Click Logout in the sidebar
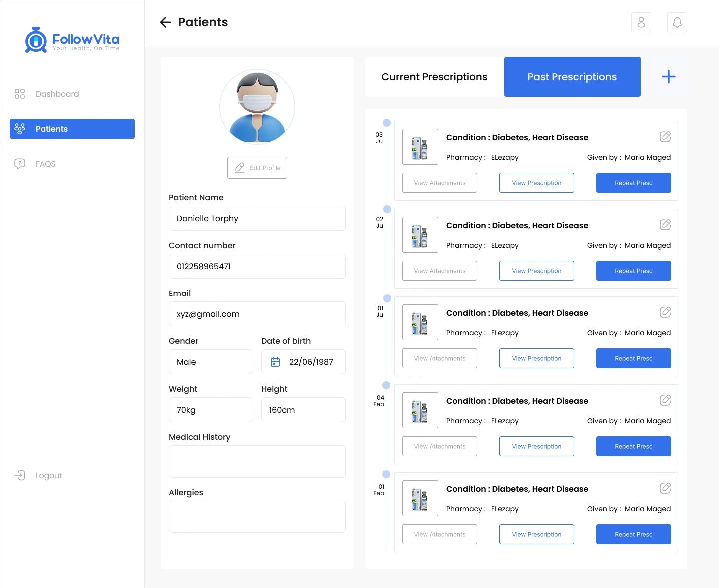Viewport: 719px width, 588px height. (48, 475)
